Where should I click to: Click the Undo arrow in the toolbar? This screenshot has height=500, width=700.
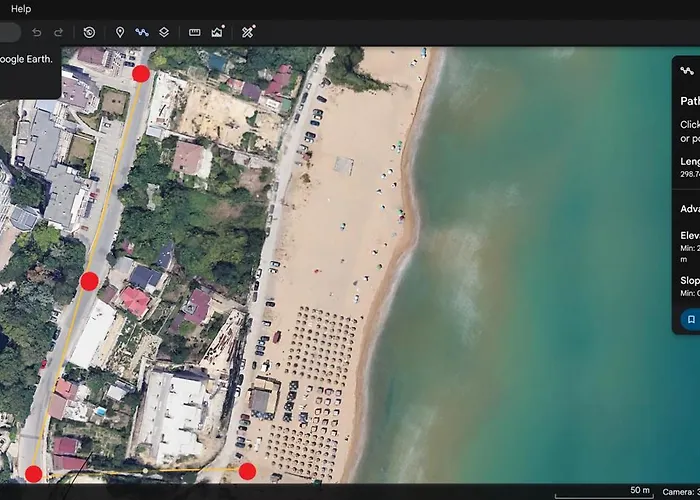pyautogui.click(x=37, y=32)
